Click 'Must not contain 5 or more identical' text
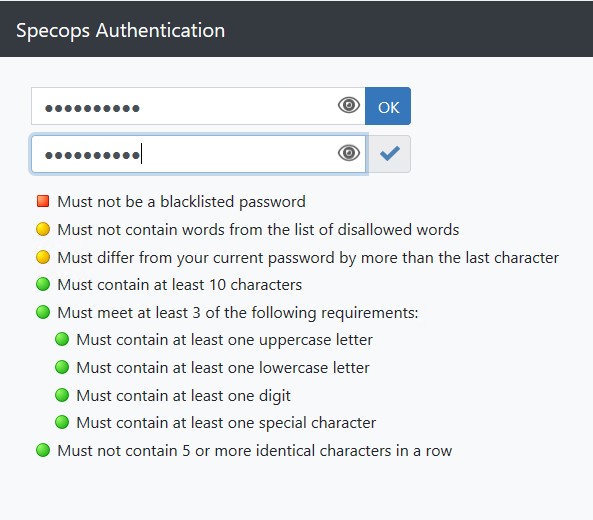The image size is (593, 520). 188,451
